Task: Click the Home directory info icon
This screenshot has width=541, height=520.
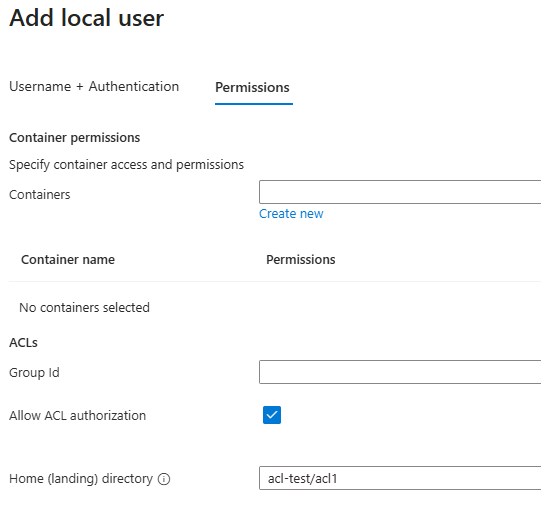Action: [164, 479]
